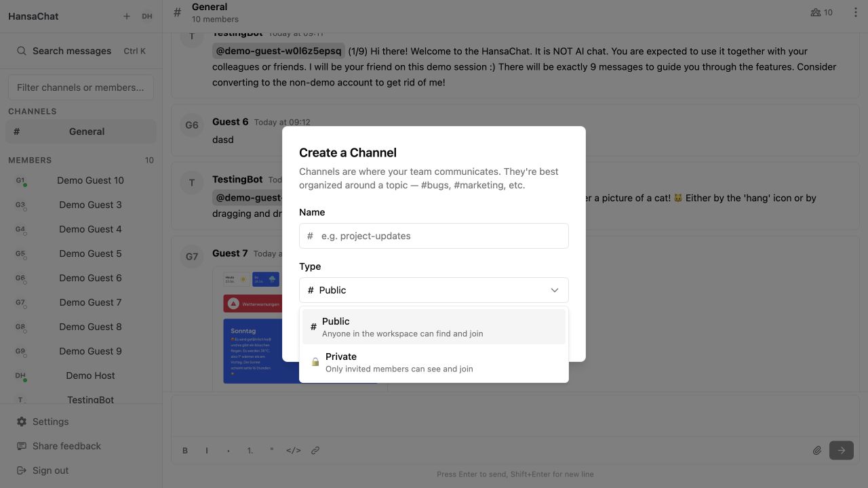
Task: Click the G6 avatar of Guest 6 message
Action: point(192,125)
